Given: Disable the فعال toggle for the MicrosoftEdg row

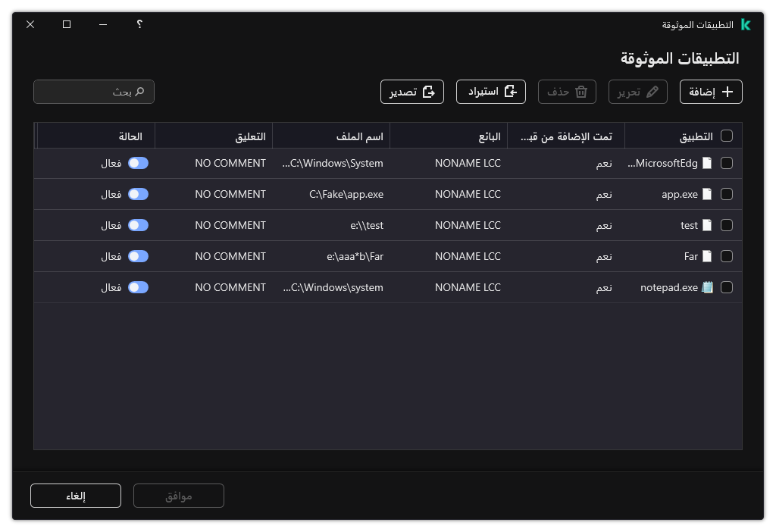Looking at the screenshot, I should pos(139,163).
